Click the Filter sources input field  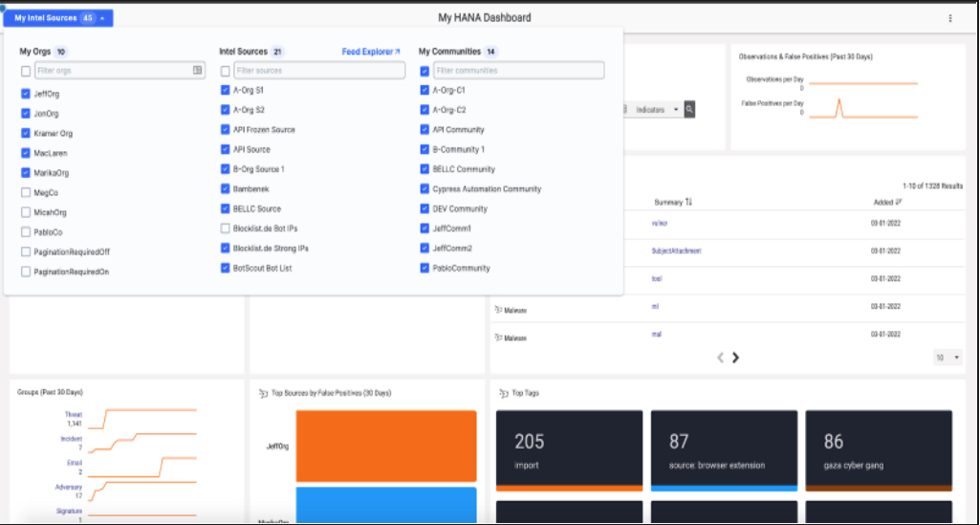[x=319, y=71]
